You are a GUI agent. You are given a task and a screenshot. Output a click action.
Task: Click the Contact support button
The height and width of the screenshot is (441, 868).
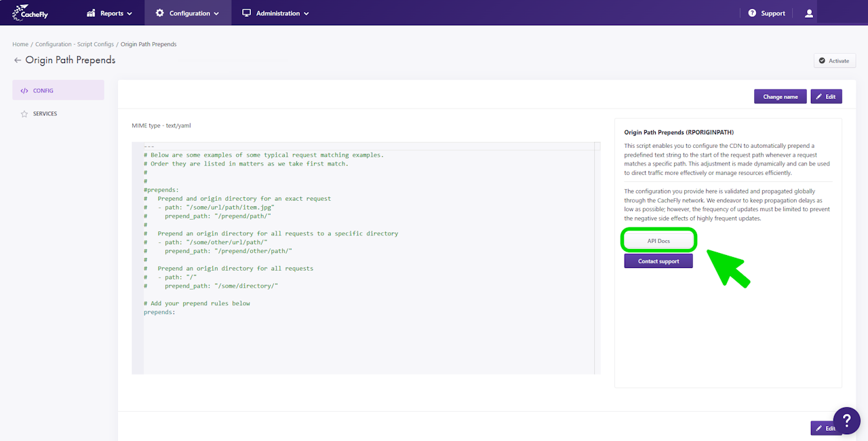(658, 261)
